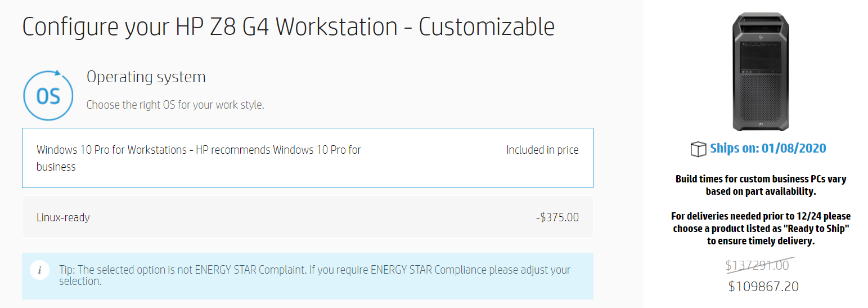Click the 'Operating system' section heading
The width and height of the screenshot is (868, 308).
[x=146, y=77]
